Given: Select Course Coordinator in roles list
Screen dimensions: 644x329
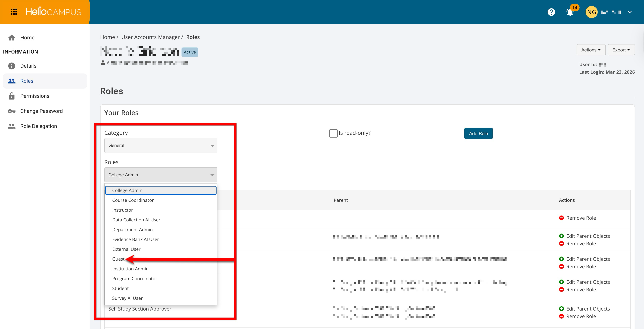Looking at the screenshot, I should [x=133, y=200].
